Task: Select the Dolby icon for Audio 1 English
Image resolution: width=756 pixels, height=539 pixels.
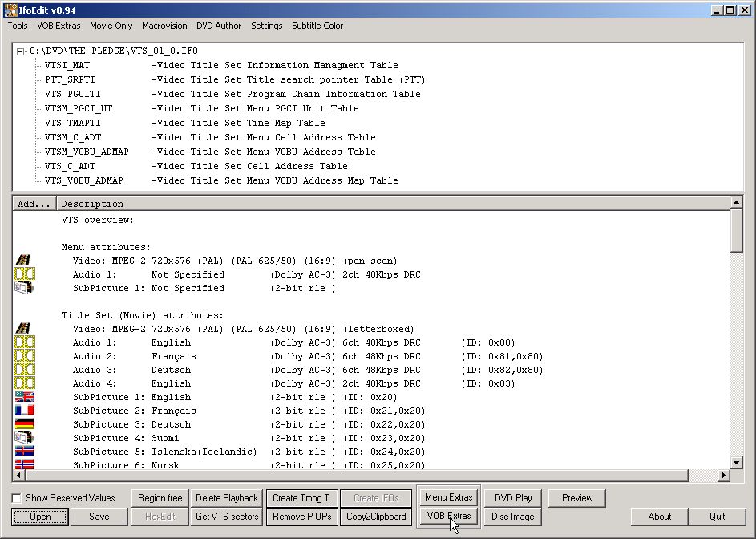Action: [x=25, y=342]
